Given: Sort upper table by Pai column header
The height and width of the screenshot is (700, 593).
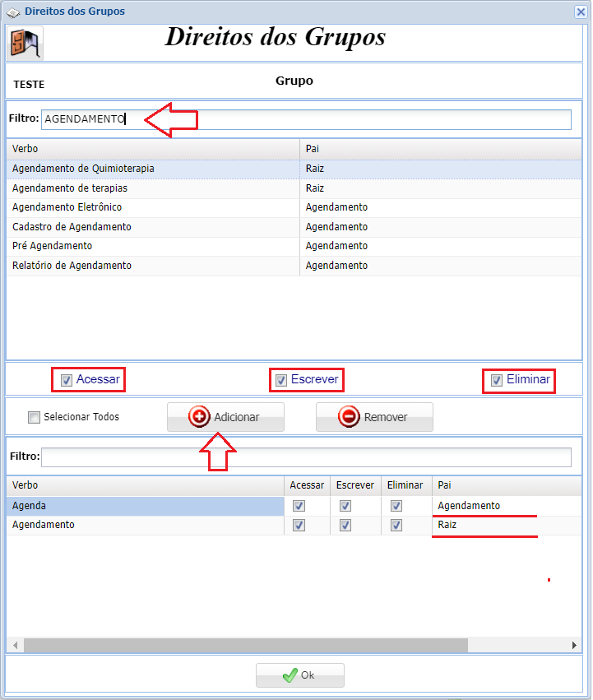Looking at the screenshot, I should tap(441, 149).
